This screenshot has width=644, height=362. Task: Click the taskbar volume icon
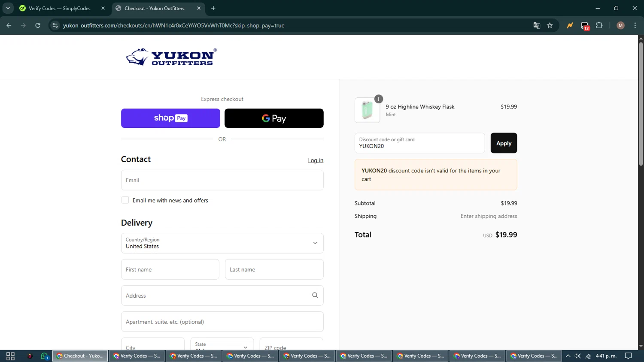tap(577, 356)
